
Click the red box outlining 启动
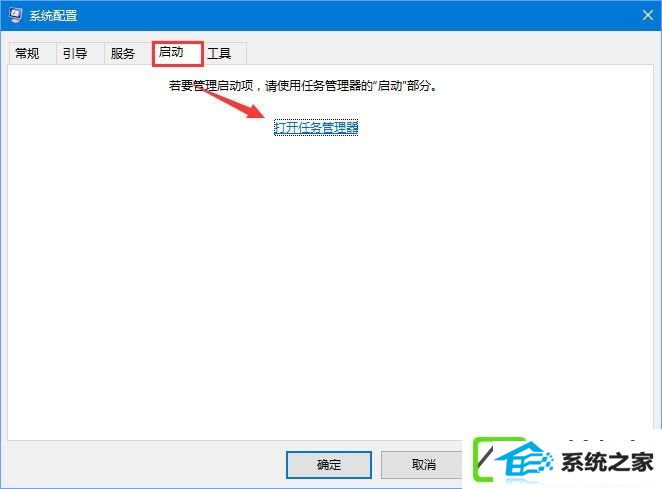tap(178, 54)
